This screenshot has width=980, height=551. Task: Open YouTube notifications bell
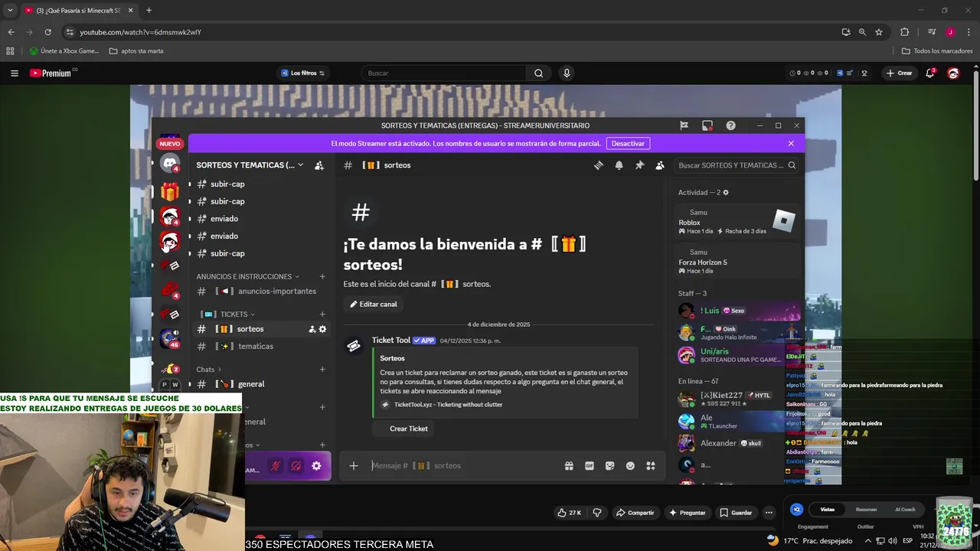930,73
